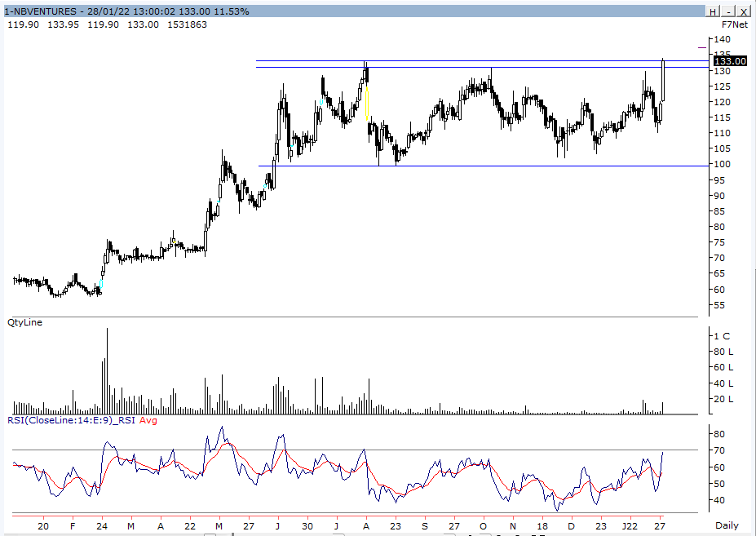Click the QtyLine panel label

(25, 322)
